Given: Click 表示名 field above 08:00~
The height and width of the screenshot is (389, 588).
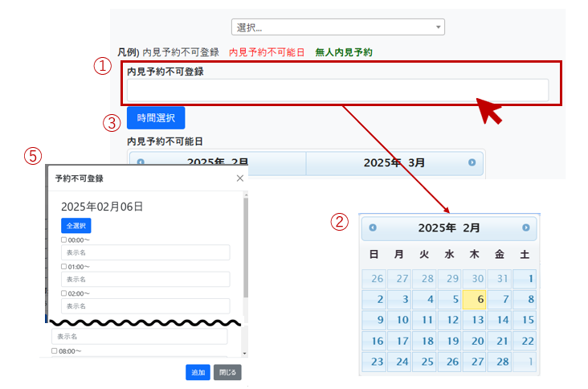Looking at the screenshot, I should (140, 337).
